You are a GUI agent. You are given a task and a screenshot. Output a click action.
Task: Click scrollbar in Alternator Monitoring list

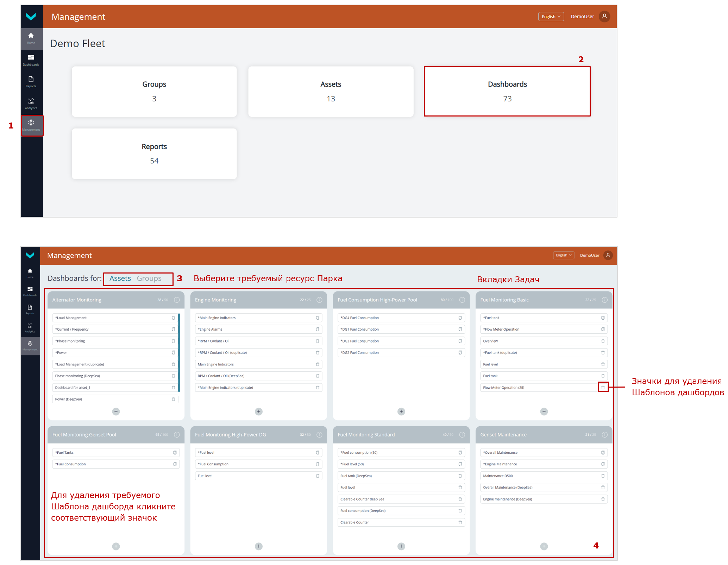[x=179, y=352]
